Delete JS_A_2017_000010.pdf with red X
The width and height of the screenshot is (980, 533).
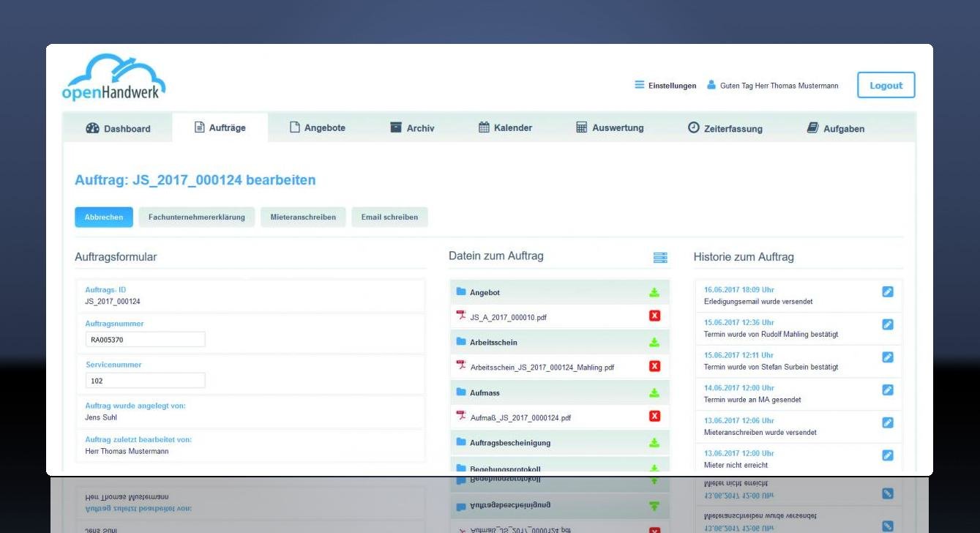[x=654, y=316]
